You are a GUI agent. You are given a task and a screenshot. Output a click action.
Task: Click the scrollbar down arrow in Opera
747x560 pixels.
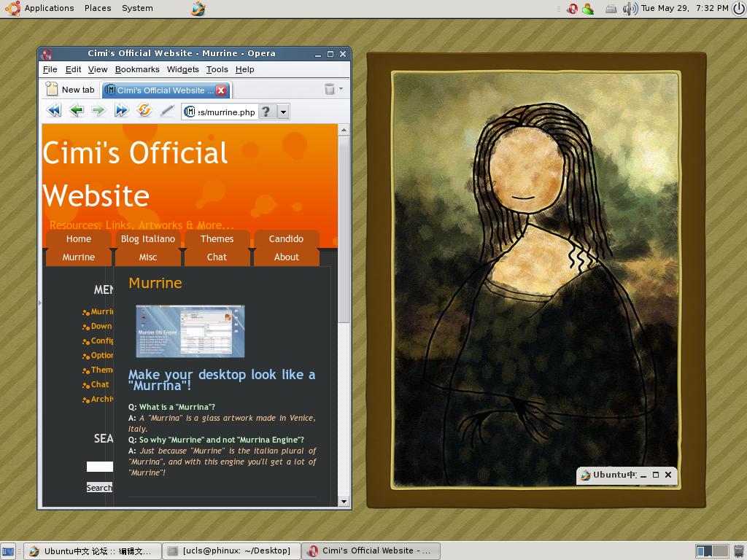pos(344,502)
